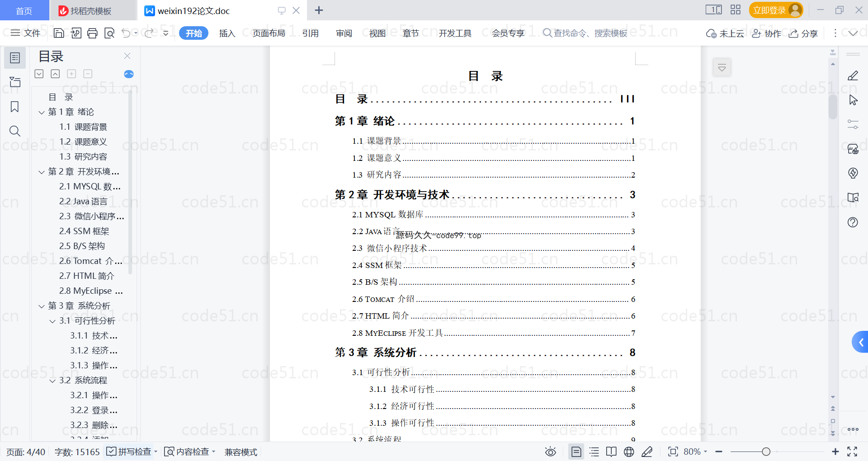Switch to outline view icon
Screen dimensions: 868x461
tap(594, 452)
